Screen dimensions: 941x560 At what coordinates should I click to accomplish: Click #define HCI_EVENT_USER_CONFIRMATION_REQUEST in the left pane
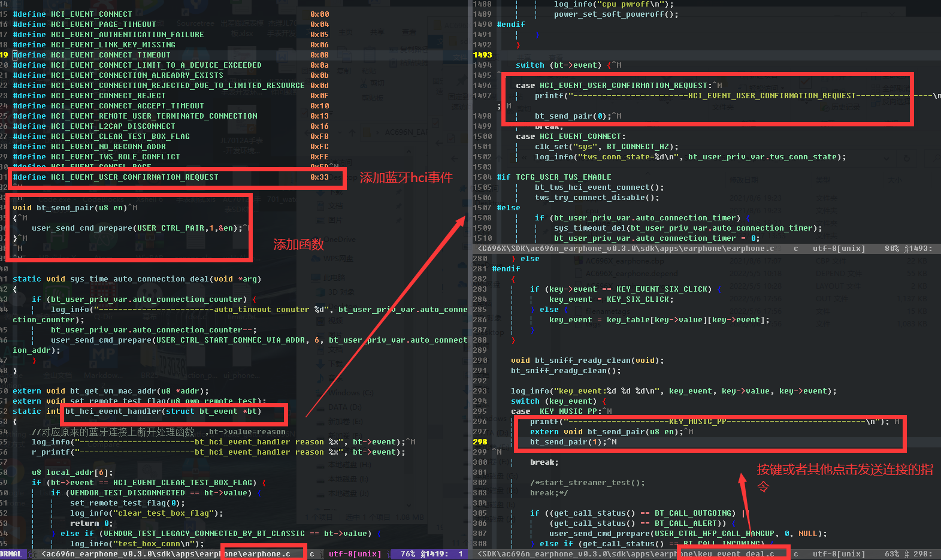click(116, 177)
